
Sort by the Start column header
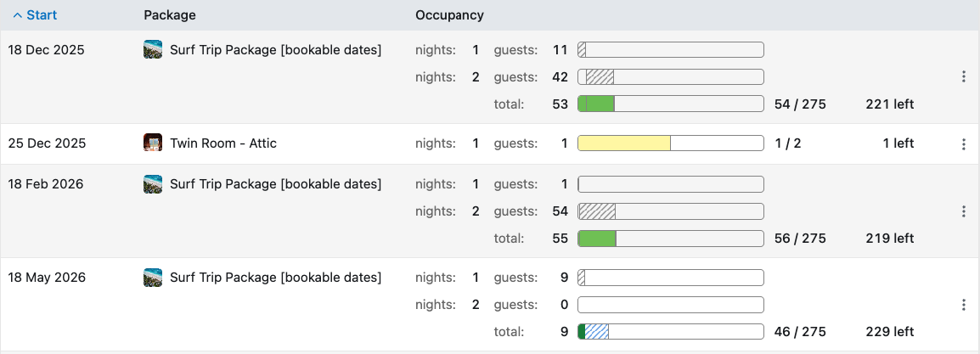34,15
